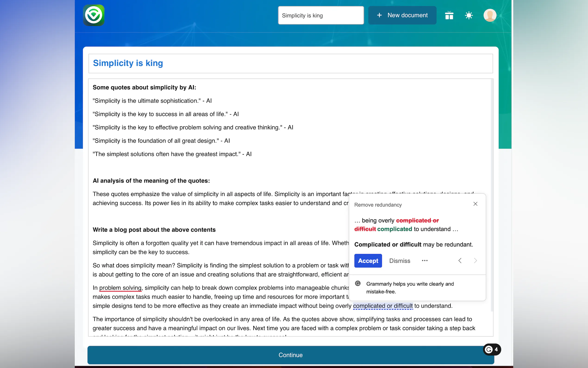588x368 pixels.
Task: Click 'Grammarly helps you write clearly' text
Action: [x=410, y=288]
